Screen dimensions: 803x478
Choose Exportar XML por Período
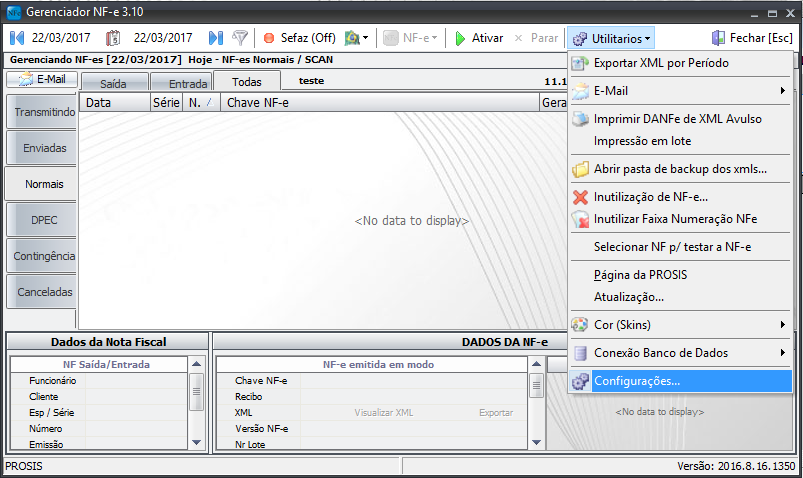[x=681, y=63]
